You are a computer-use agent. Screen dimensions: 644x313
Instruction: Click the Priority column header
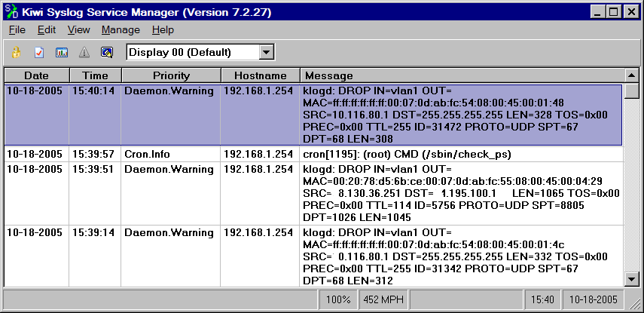coord(171,75)
